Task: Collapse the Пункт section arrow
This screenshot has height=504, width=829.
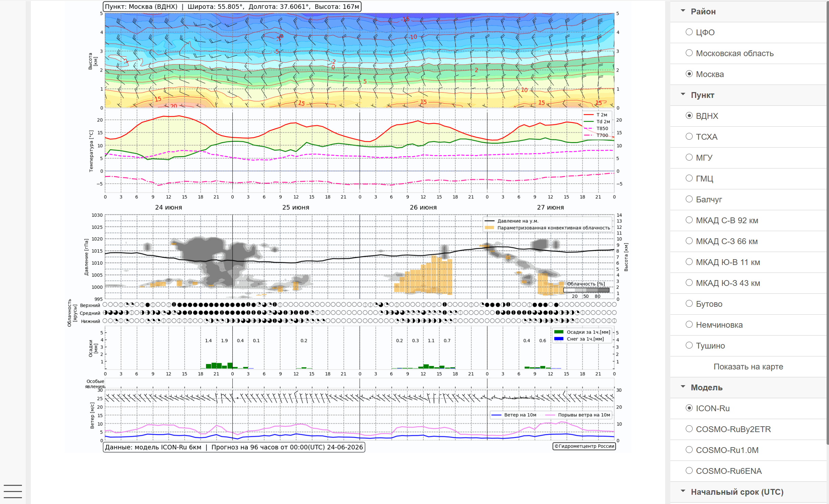Action: pos(683,94)
